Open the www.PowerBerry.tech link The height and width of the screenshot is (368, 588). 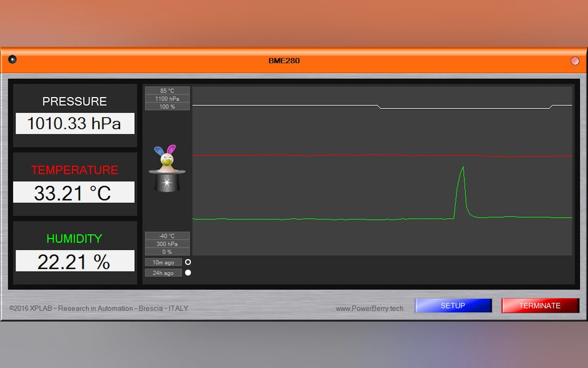(x=369, y=308)
